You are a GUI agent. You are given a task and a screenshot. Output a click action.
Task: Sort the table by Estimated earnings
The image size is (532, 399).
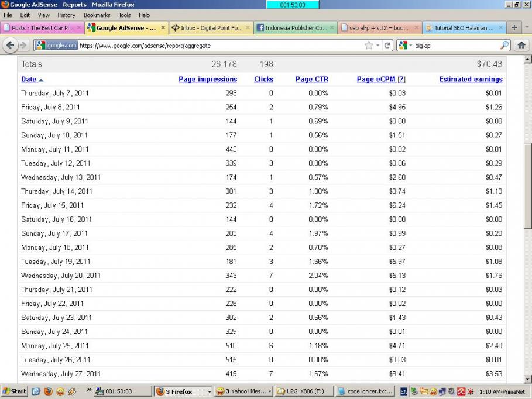click(x=471, y=80)
